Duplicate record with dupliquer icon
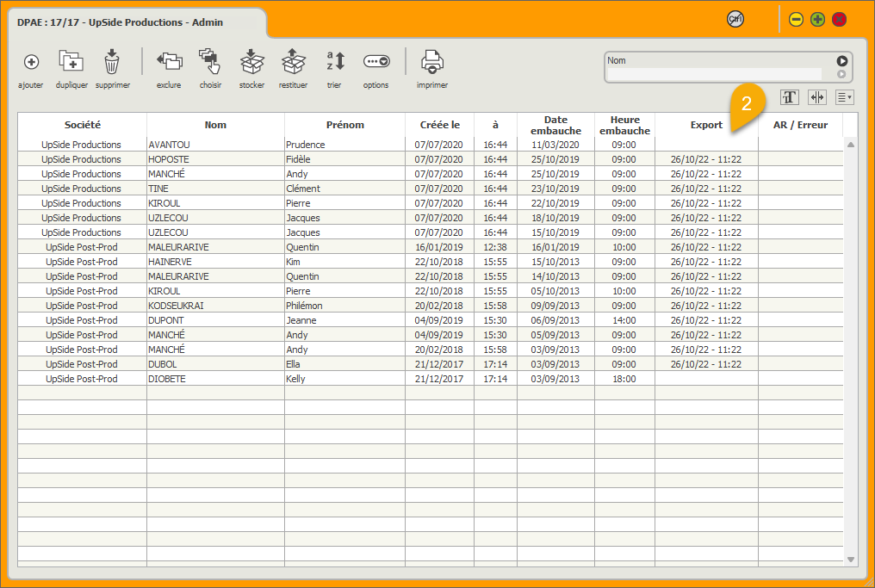This screenshot has width=875, height=588. 71,61
